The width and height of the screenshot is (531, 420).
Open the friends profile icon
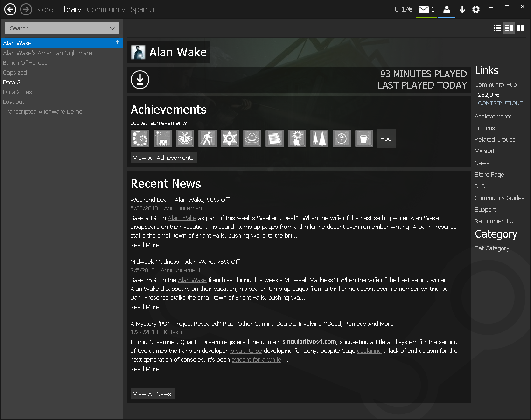click(447, 9)
